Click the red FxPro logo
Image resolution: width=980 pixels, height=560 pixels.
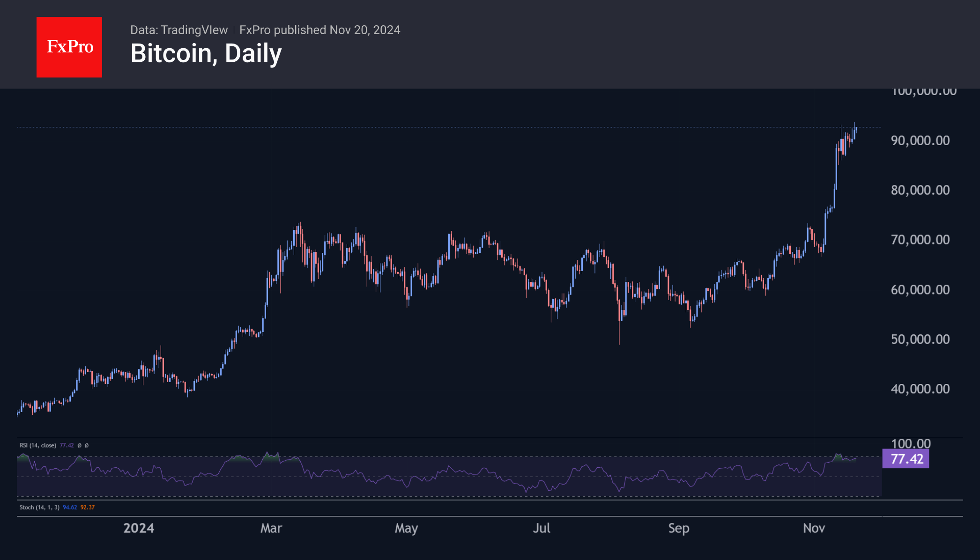pos(69,47)
